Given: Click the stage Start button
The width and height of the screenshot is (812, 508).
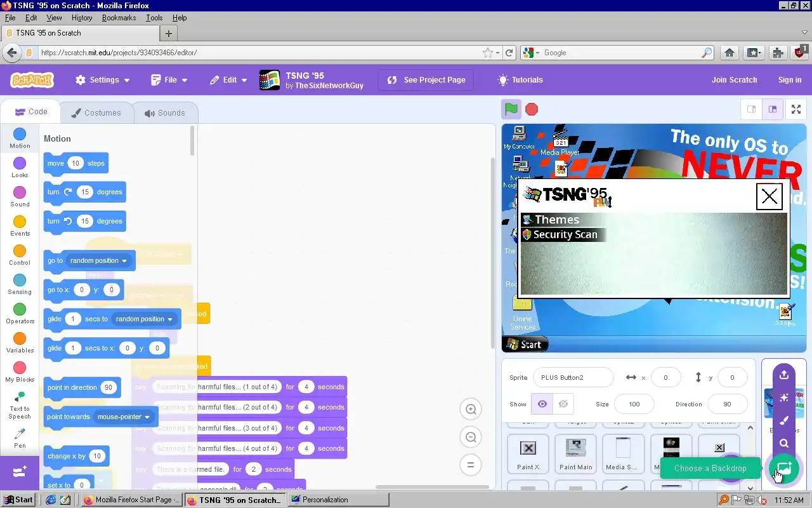Looking at the screenshot, I should [525, 345].
